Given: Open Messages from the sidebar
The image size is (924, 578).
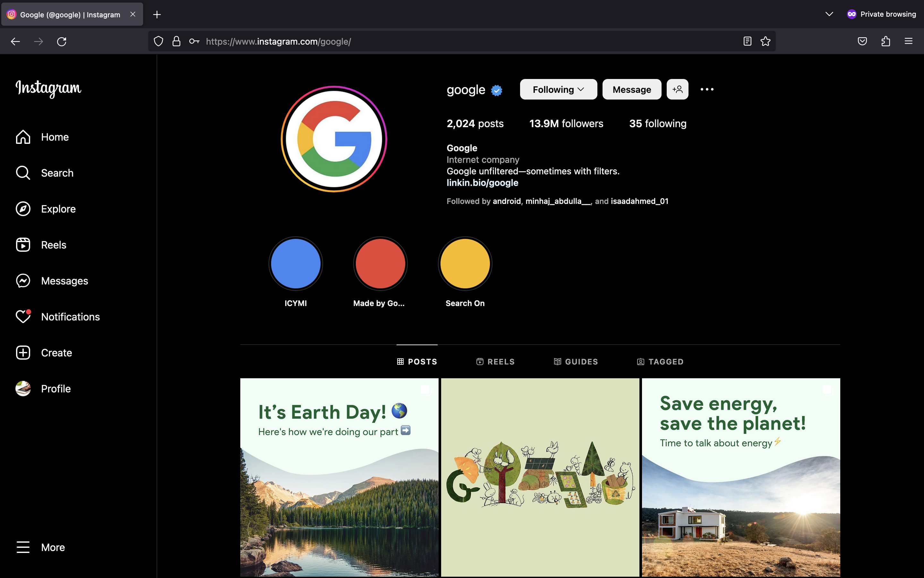Looking at the screenshot, I should click(52, 281).
